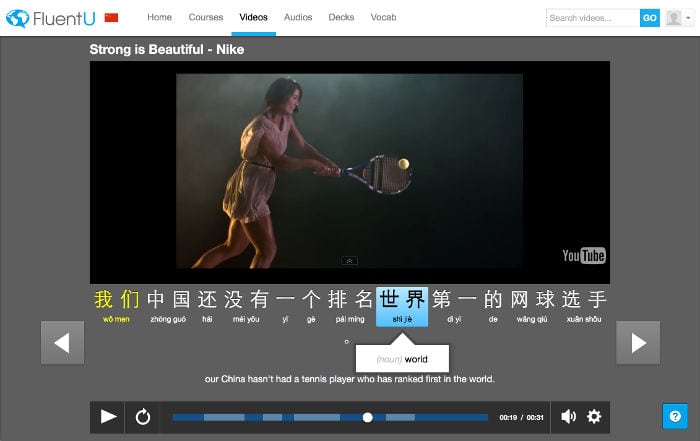Screen dimensions: 700x441
Task: Click the word 中国 (zhōng guó)
Action: pyautogui.click(x=168, y=306)
